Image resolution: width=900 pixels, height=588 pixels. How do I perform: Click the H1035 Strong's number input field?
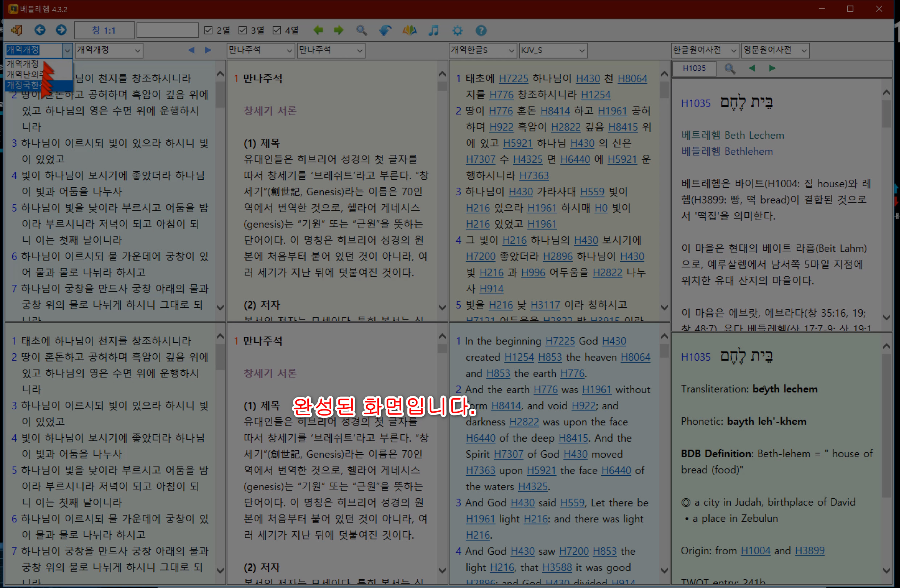click(694, 68)
